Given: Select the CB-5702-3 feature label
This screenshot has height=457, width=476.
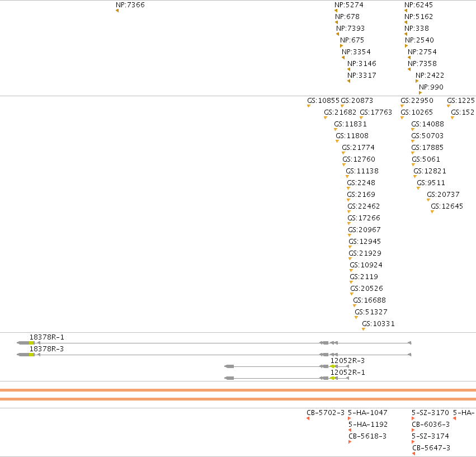Looking at the screenshot, I should 326,413.
